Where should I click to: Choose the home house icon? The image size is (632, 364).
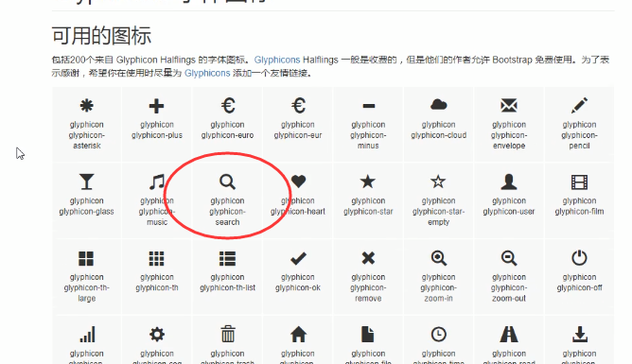click(x=298, y=334)
